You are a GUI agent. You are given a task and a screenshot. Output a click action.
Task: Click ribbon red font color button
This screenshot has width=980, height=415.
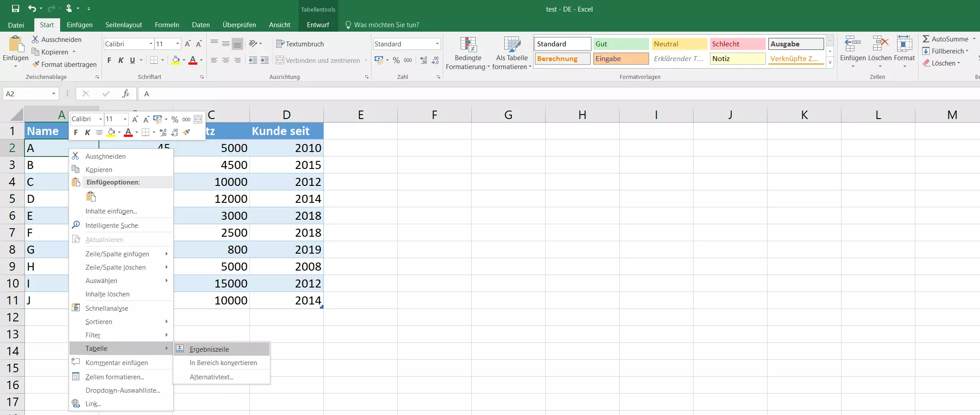(x=193, y=60)
